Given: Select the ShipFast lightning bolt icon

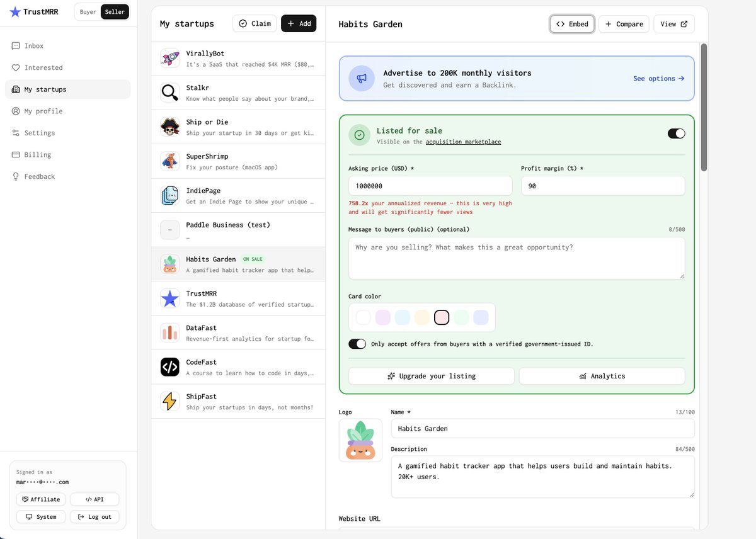Looking at the screenshot, I should (169, 402).
